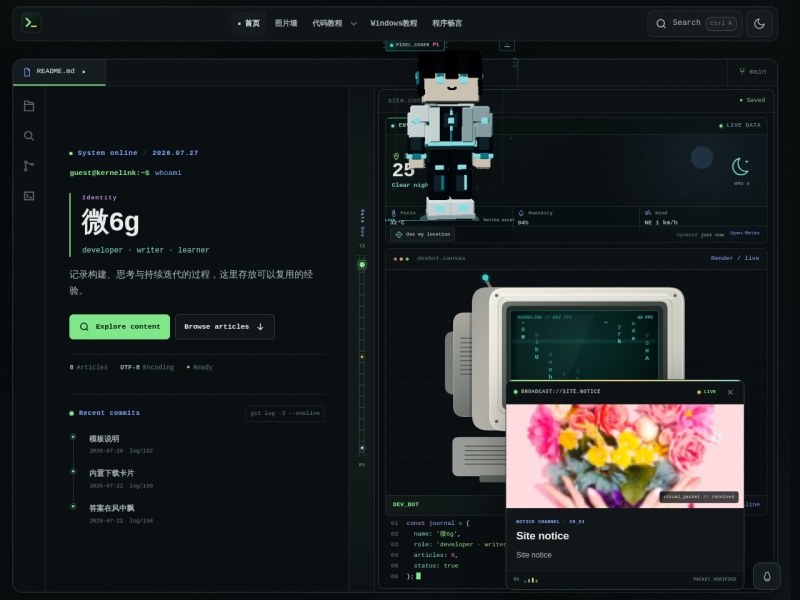Image resolution: width=800 pixels, height=600 pixels.
Task: Open the 内置下载卡片 commit entry
Action: (x=112, y=473)
